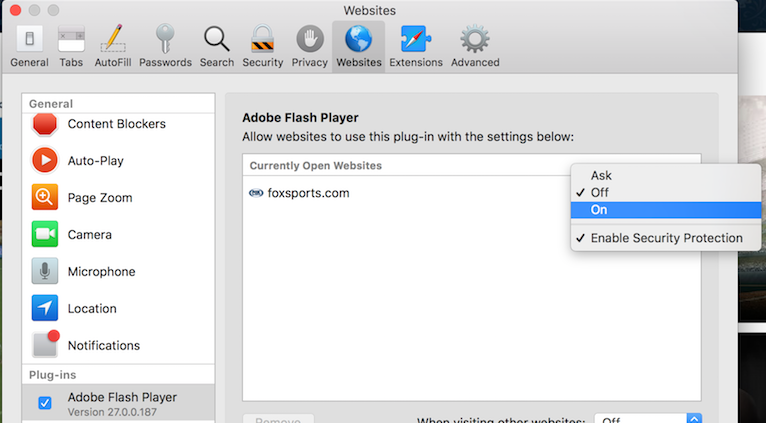Select the foxsports.com website row
766x423 pixels.
(406, 193)
